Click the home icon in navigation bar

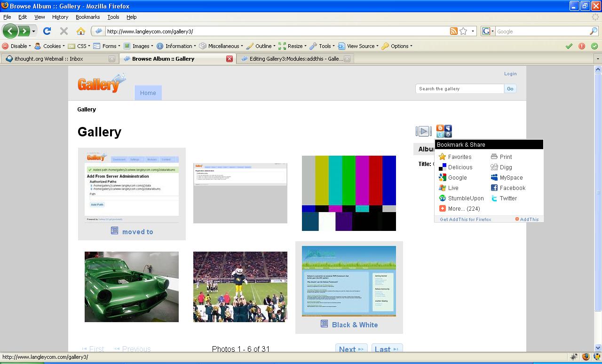pyautogui.click(x=81, y=31)
